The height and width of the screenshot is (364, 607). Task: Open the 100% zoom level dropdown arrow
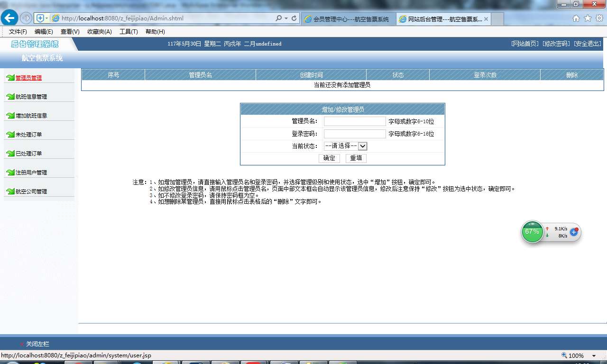(x=594, y=356)
